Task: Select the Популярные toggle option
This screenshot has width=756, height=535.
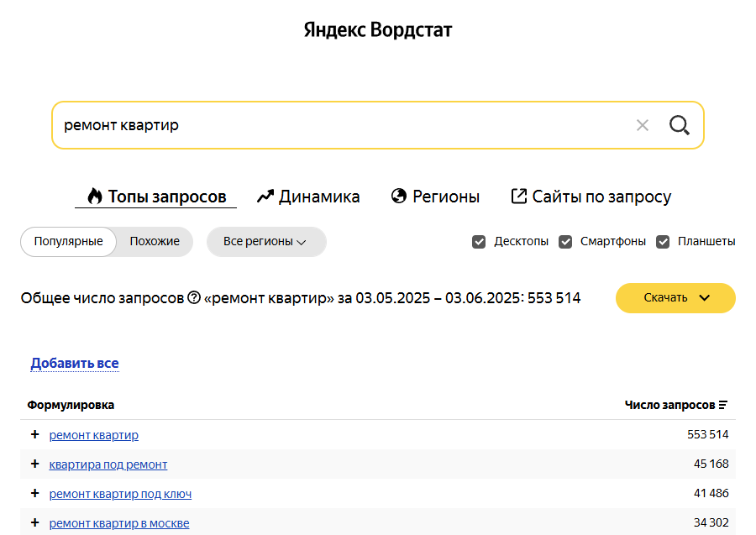Action: [x=69, y=242]
